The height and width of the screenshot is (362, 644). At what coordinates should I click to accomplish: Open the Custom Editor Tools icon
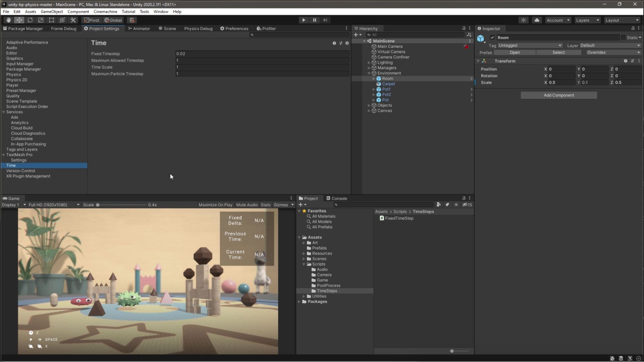pos(73,20)
